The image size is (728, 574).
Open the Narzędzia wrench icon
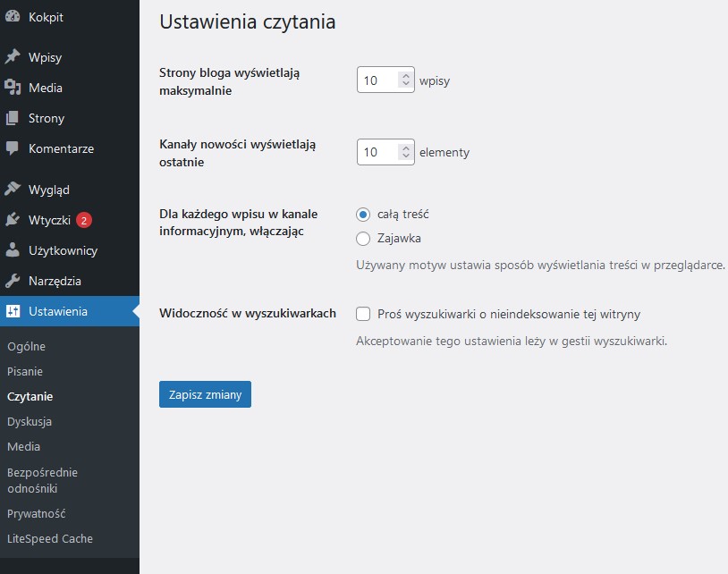tap(13, 281)
